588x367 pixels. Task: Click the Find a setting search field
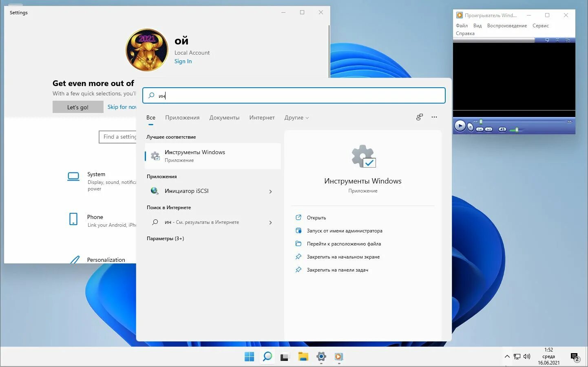[117, 137]
